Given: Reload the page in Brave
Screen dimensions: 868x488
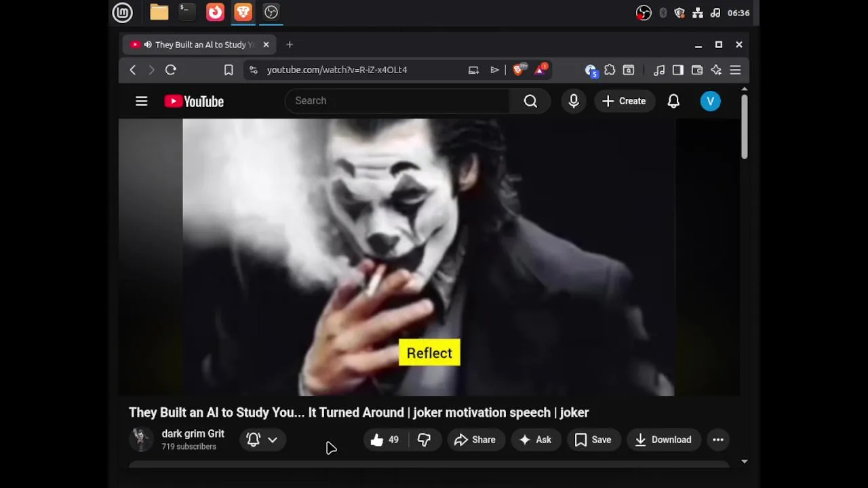Looking at the screenshot, I should point(171,70).
